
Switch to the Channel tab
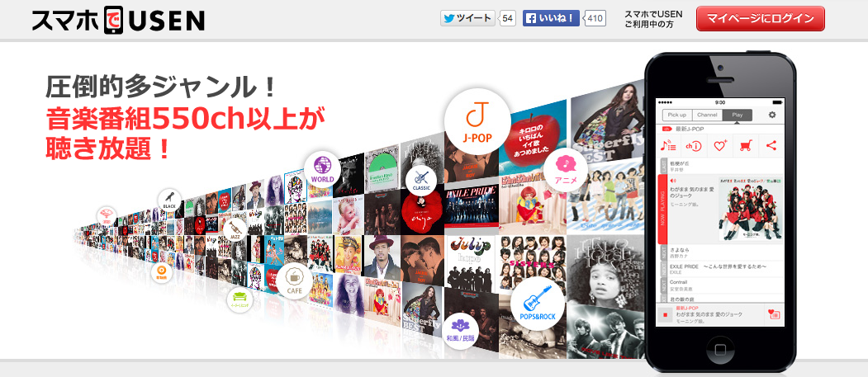(x=707, y=115)
